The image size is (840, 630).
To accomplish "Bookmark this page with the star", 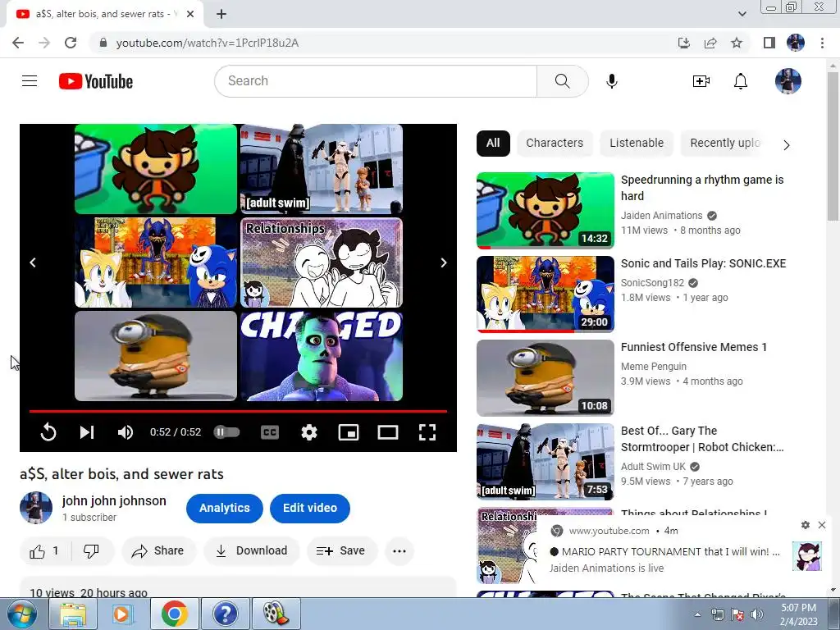I will 737,43.
